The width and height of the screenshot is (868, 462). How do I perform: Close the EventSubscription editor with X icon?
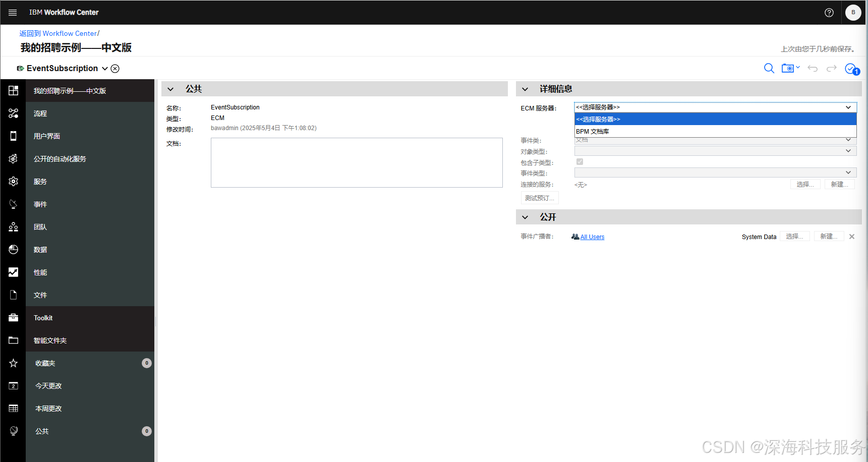[115, 69]
